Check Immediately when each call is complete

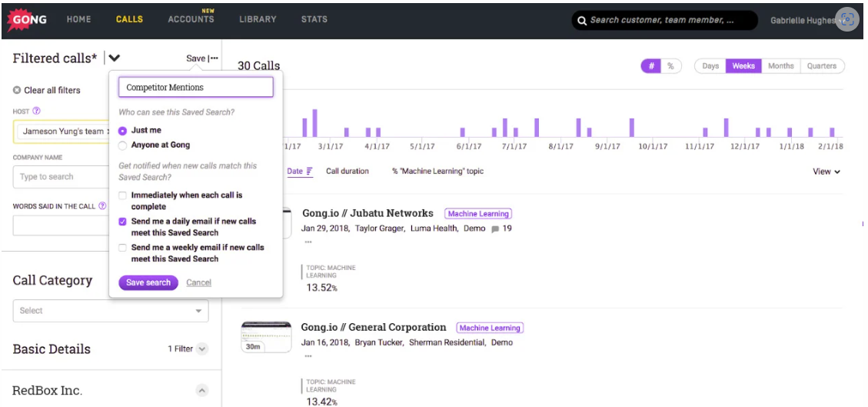122,195
